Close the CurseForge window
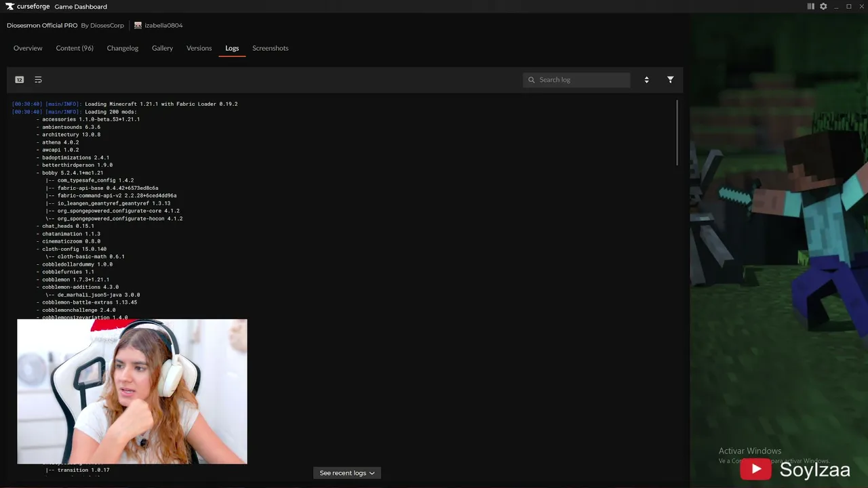Viewport: 868px width, 488px height. tap(861, 7)
